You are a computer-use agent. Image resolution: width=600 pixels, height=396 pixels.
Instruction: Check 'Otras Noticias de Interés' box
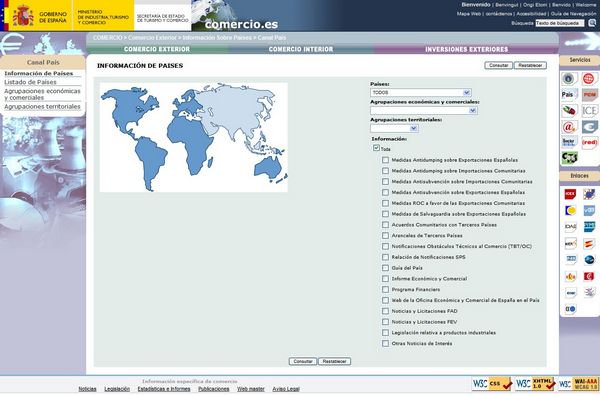tap(385, 344)
